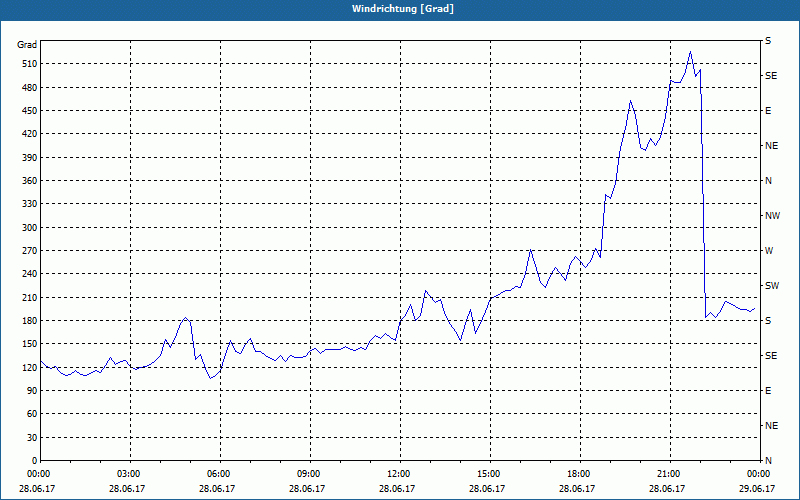The height and width of the screenshot is (500, 800).
Task: Select the 180 degree y-axis label
Action: pyautogui.click(x=27, y=321)
